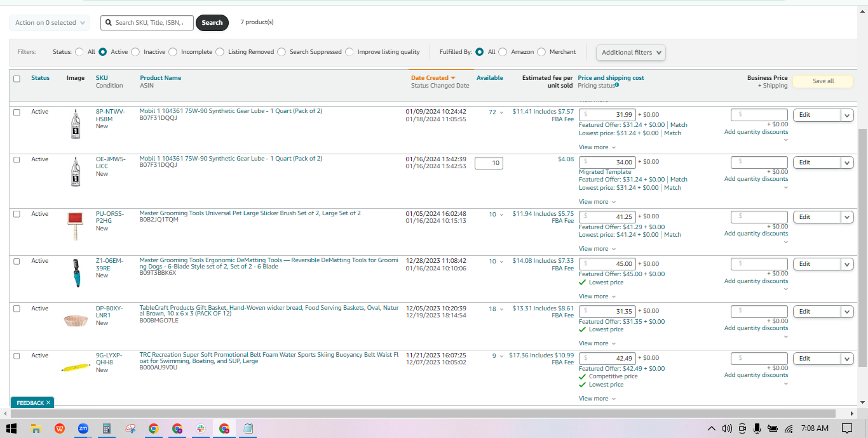Open Notepad from the taskbar

(248, 428)
